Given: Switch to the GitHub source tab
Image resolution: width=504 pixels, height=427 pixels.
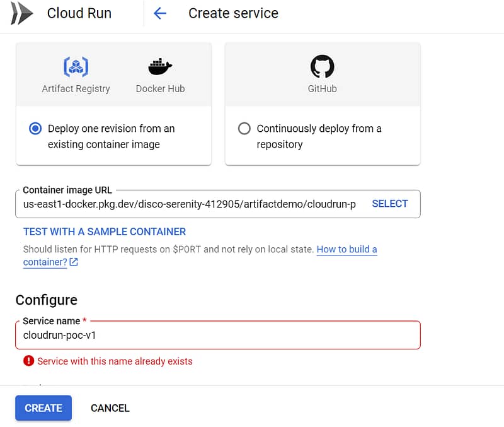Looking at the screenshot, I should [x=322, y=74].
